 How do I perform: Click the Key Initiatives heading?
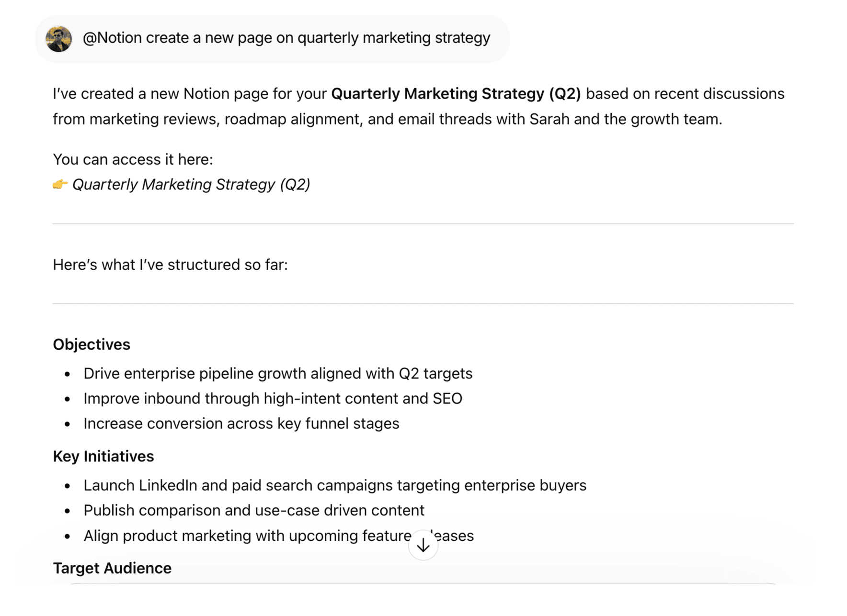pyautogui.click(x=103, y=456)
